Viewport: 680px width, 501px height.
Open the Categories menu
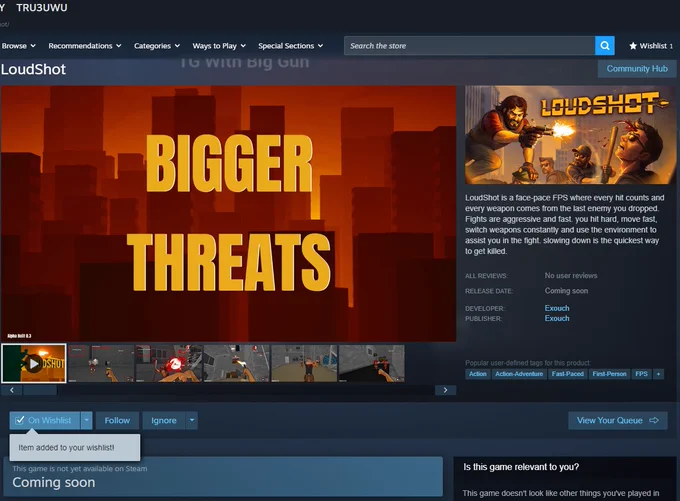157,46
